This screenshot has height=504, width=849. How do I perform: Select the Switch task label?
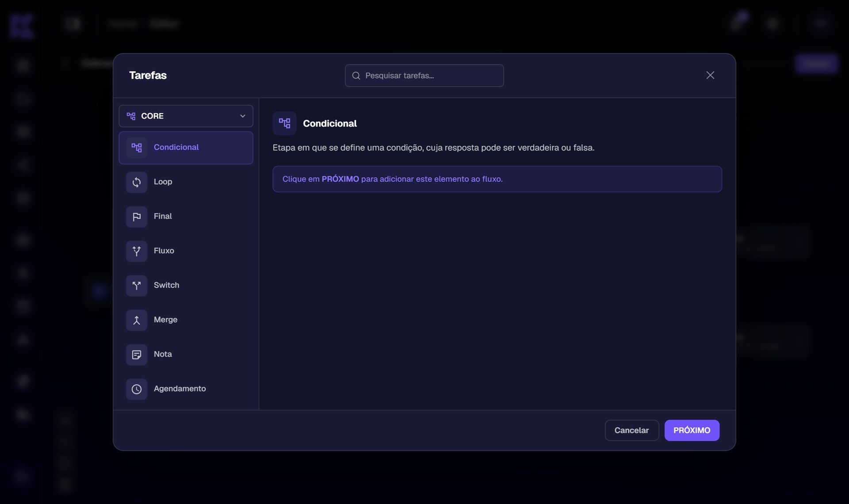(166, 285)
